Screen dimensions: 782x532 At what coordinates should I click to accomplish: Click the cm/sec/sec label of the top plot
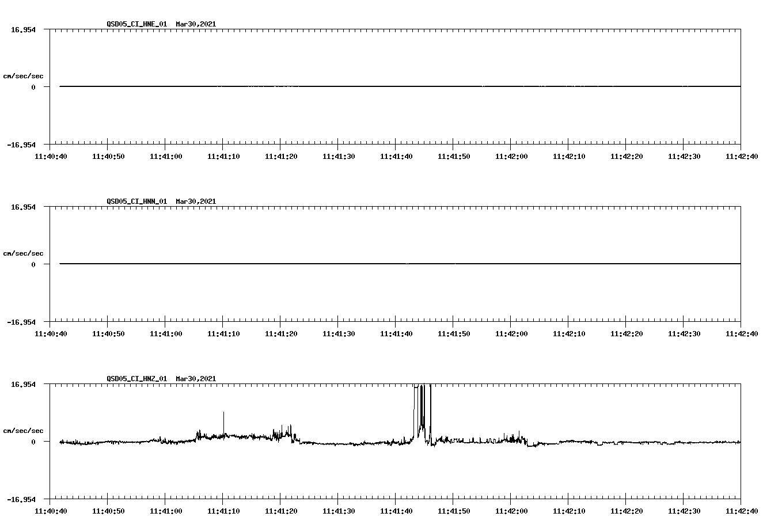pos(24,75)
